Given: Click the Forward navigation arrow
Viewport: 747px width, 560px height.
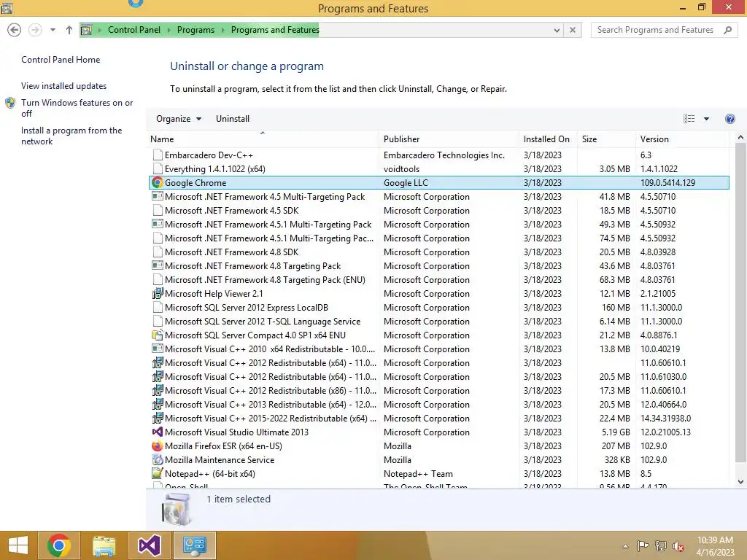Looking at the screenshot, I should 35,30.
